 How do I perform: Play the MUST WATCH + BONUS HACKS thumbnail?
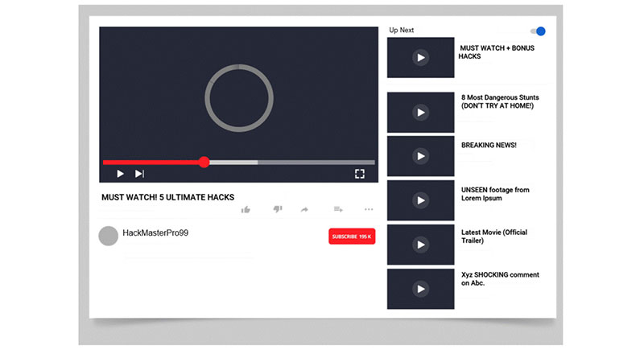point(420,57)
